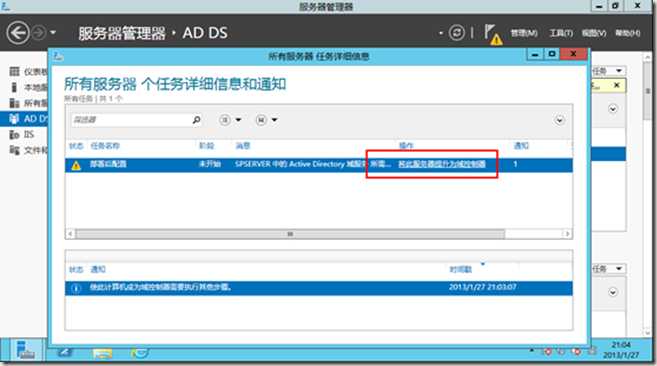Expand lower chevron in background Server Manager panel
This screenshot has height=366, width=657.
(x=613, y=292)
